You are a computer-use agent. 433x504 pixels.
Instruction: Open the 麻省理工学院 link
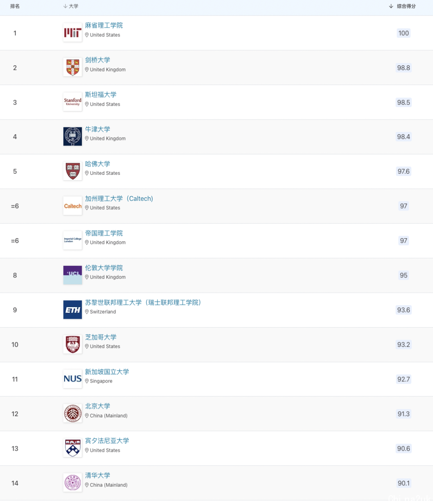(x=104, y=25)
